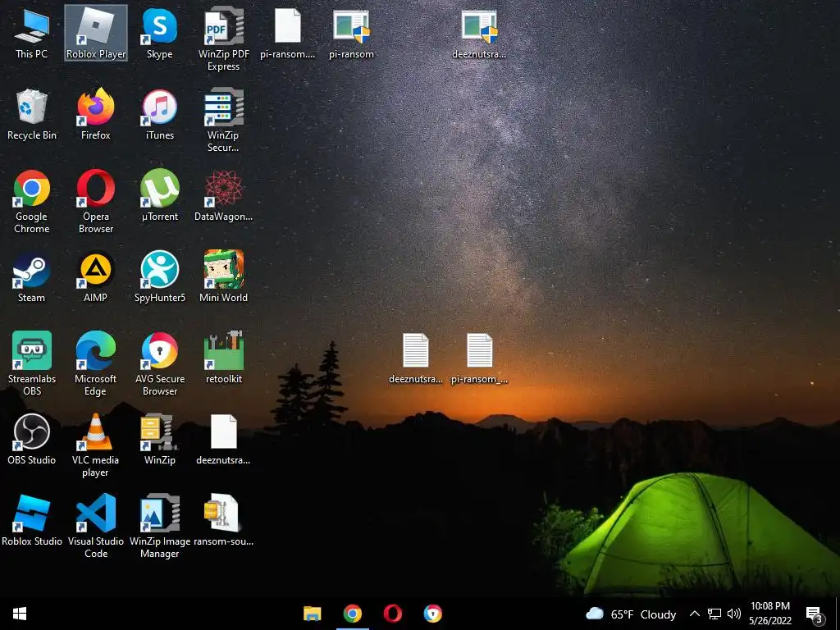Select the blank pi-ransom.... file next to WinZip PDF Express
Viewport: 840px width, 630px height.
[288, 33]
